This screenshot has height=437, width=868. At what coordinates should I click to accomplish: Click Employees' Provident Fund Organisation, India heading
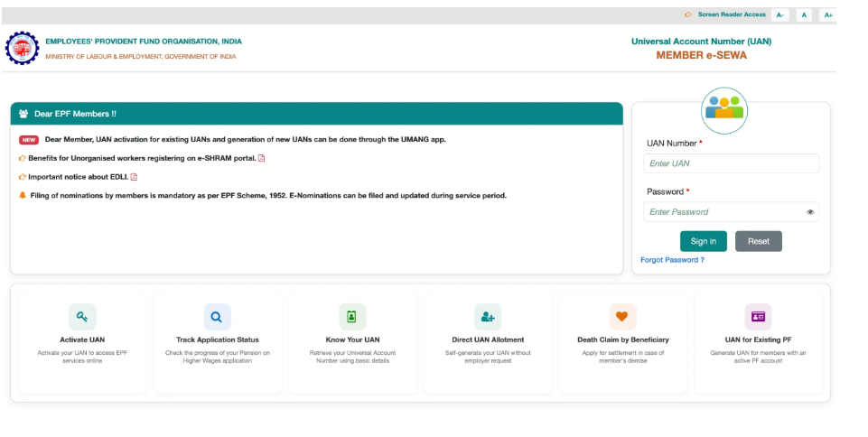point(144,42)
